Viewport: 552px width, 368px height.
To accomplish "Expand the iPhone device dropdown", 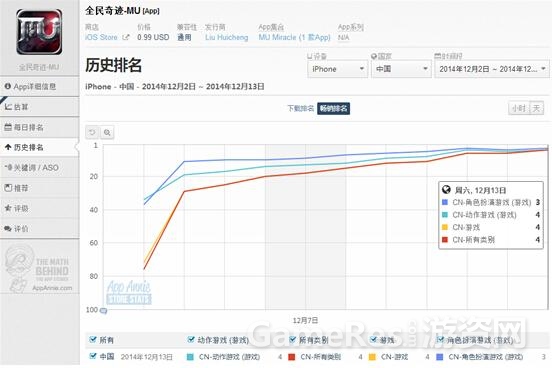I will (x=338, y=69).
